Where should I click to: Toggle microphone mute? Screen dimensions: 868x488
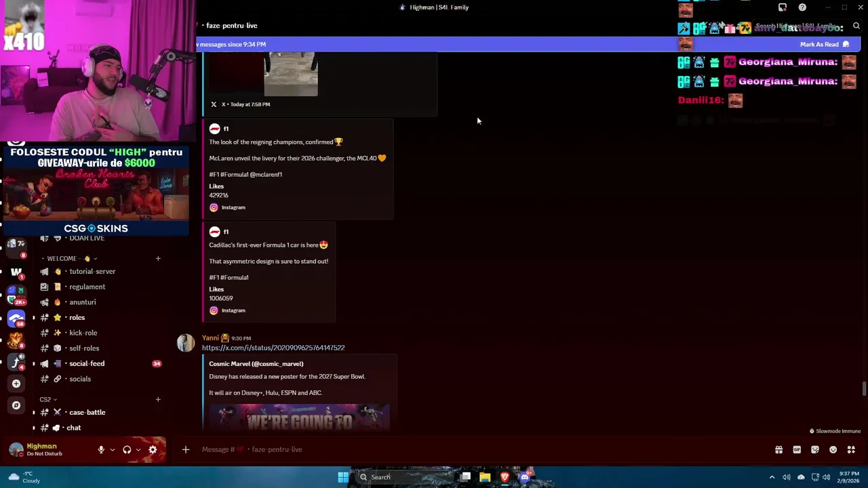101,449
